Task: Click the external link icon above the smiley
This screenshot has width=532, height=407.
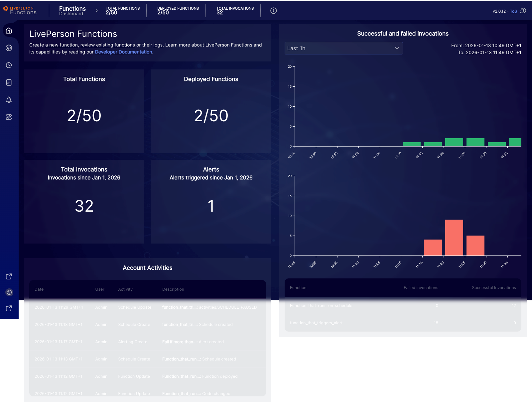Action: (x=9, y=276)
